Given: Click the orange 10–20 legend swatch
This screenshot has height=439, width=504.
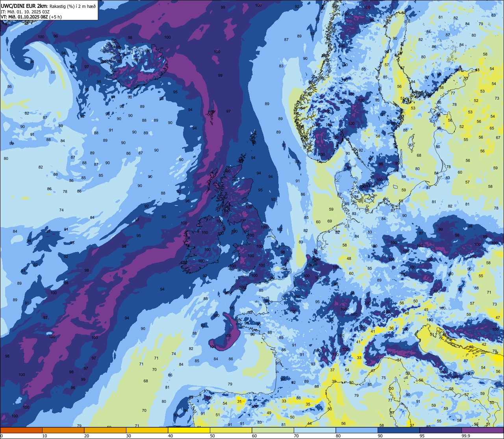Looking at the screenshot, I should click(x=63, y=430).
